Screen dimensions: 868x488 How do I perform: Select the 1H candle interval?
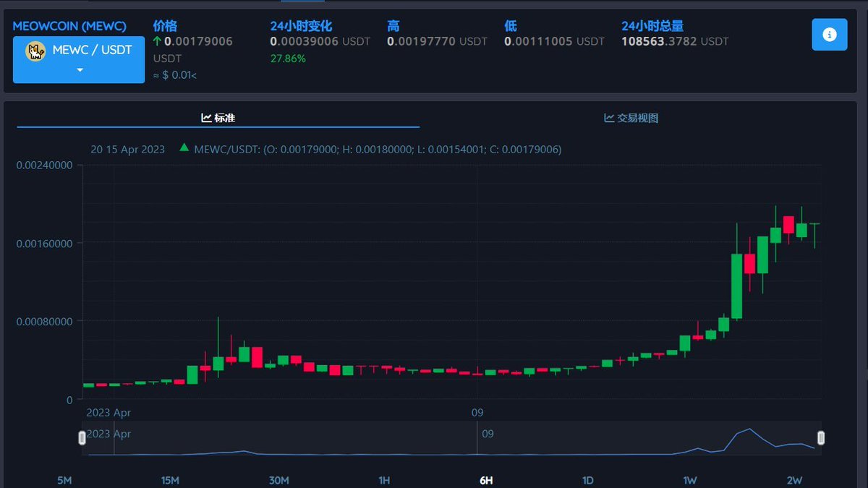point(384,479)
